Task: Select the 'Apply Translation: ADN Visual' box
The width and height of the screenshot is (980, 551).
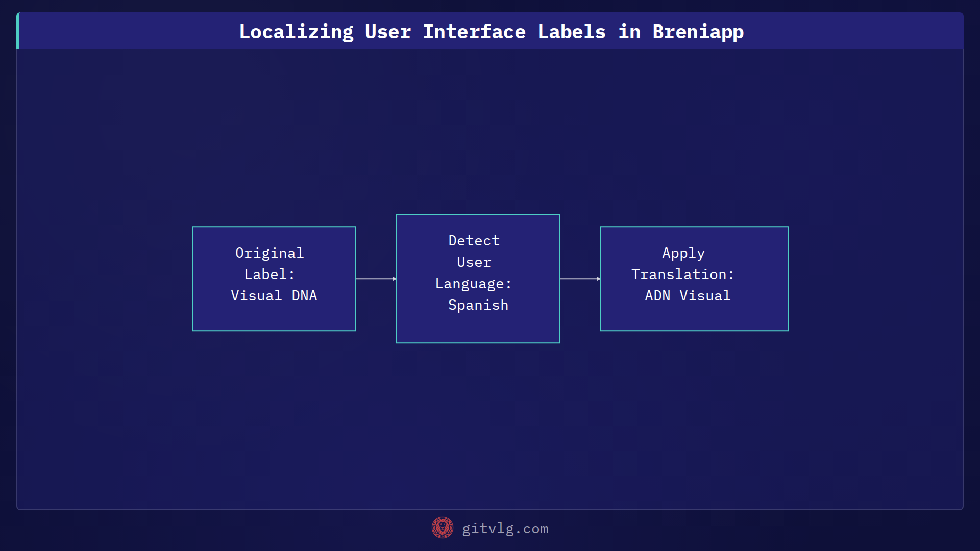Action: coord(694,279)
